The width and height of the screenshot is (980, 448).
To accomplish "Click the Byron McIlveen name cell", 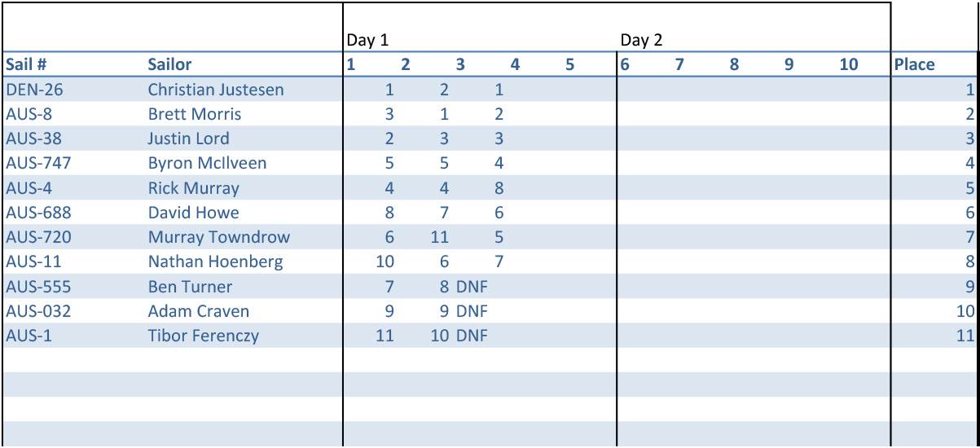I will click(x=207, y=163).
